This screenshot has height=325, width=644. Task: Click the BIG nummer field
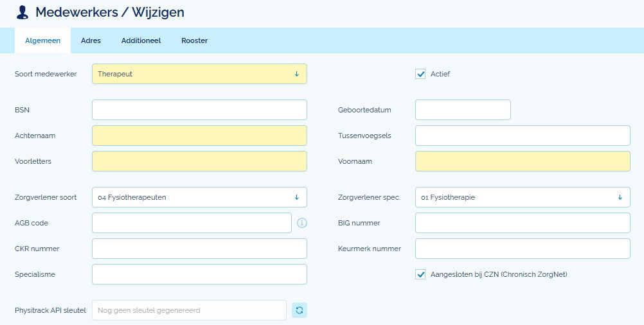coord(522,223)
